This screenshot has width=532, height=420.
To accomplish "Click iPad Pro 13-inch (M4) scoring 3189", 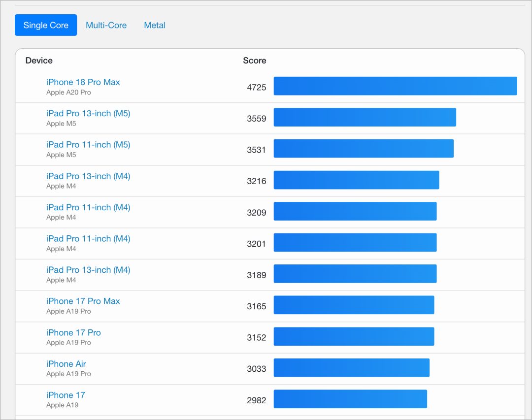I will 88,270.
